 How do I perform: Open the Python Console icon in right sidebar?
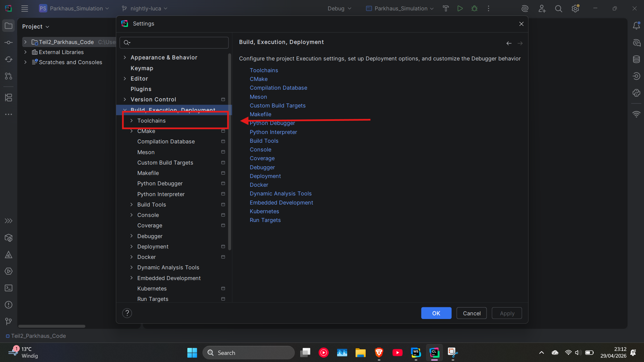636,93
